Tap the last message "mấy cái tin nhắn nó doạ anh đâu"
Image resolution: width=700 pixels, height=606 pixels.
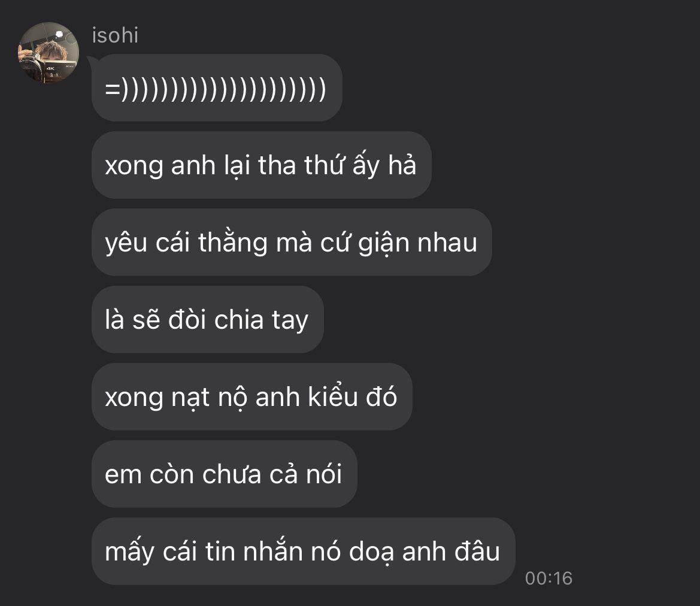[304, 551]
